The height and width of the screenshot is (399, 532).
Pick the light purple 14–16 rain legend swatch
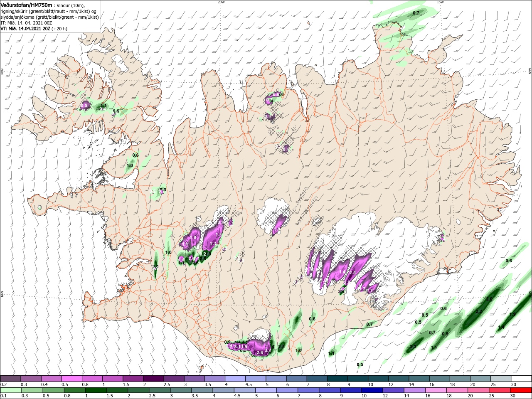(x=415, y=390)
